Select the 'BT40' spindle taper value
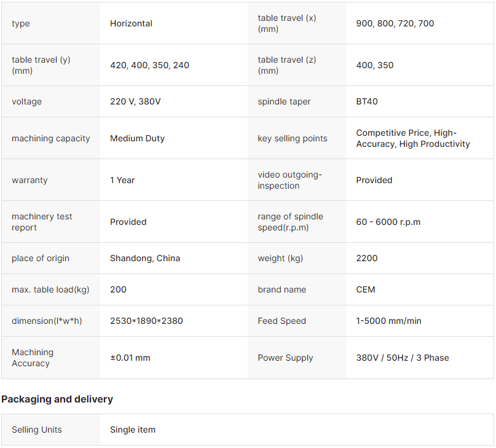 [x=367, y=101]
